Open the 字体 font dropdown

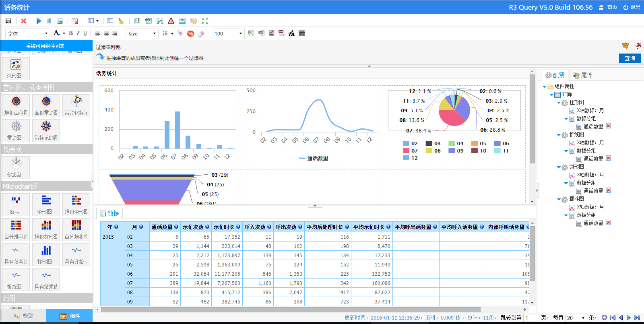[27, 33]
